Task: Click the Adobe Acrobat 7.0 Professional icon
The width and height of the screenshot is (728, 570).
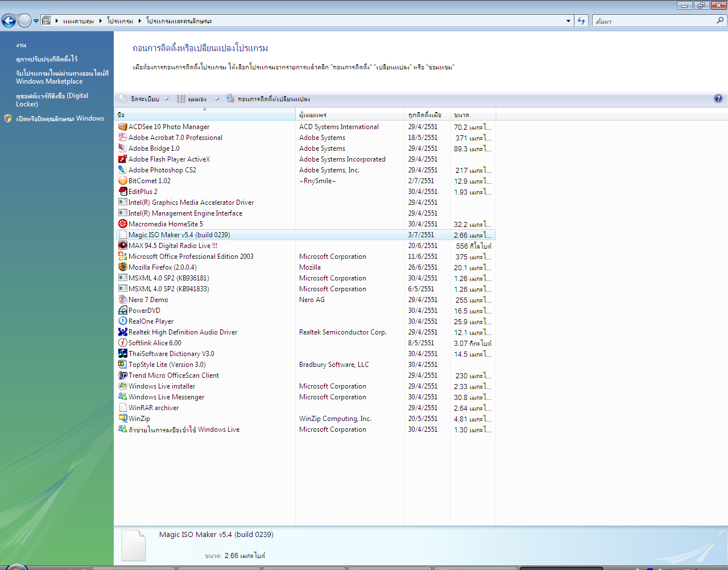Action: pyautogui.click(x=122, y=138)
